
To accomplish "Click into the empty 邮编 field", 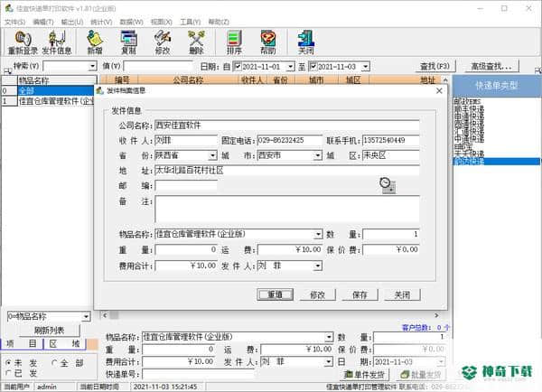I will pos(185,186).
